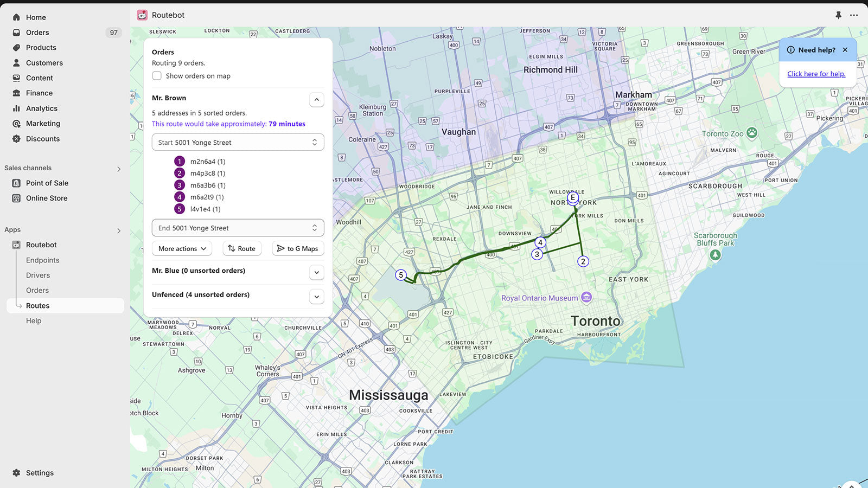Click the Point of Sale icon

tap(16, 183)
